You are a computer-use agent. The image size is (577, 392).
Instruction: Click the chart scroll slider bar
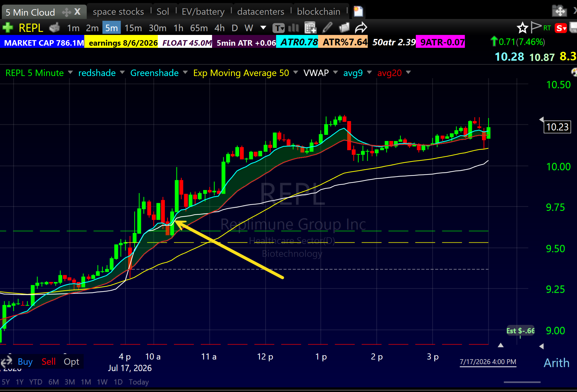tap(522, 382)
